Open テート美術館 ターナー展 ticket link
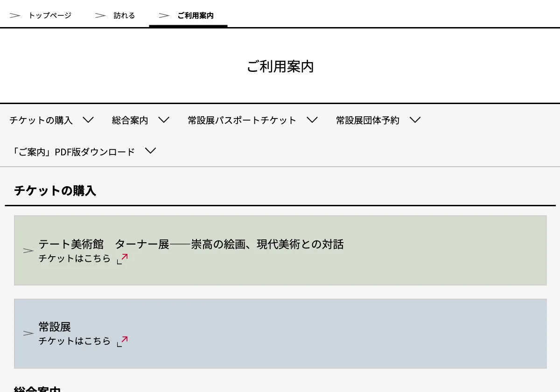 [191, 244]
